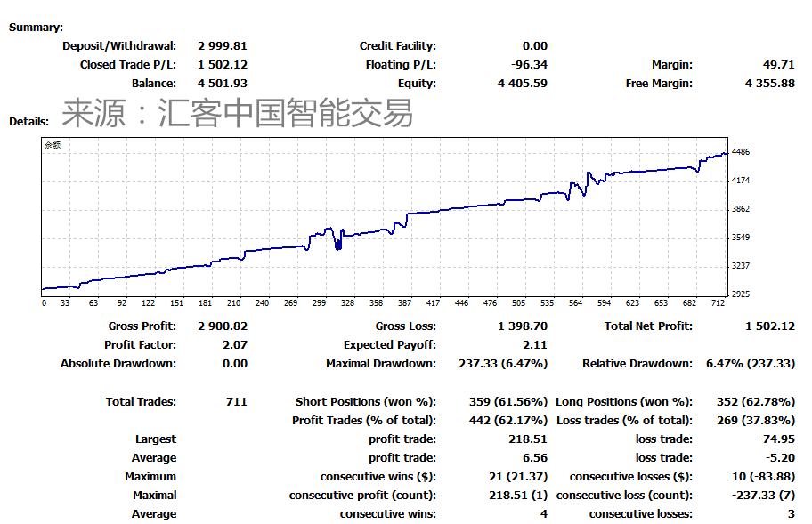
Task: Click the "Relative Drawdown:" label
Action: coord(637,364)
